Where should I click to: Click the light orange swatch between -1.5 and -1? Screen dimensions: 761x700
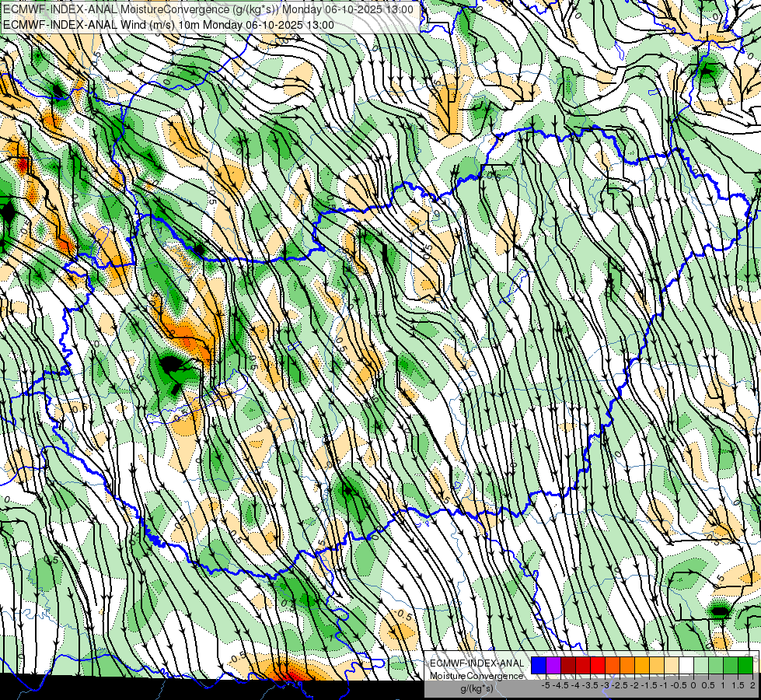pos(657,666)
